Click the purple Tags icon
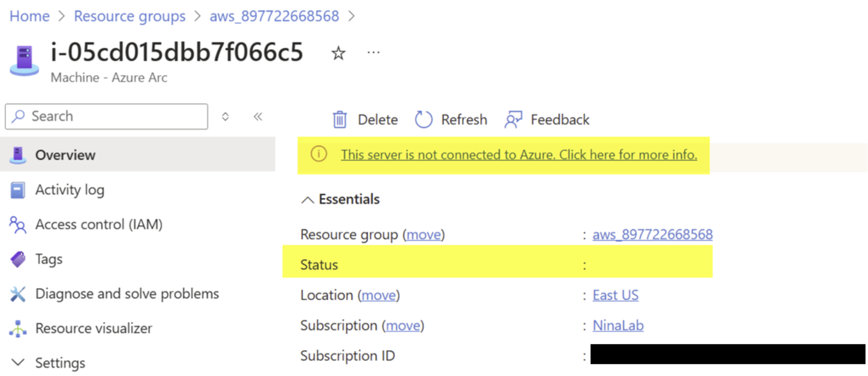868x376 pixels. [x=18, y=259]
